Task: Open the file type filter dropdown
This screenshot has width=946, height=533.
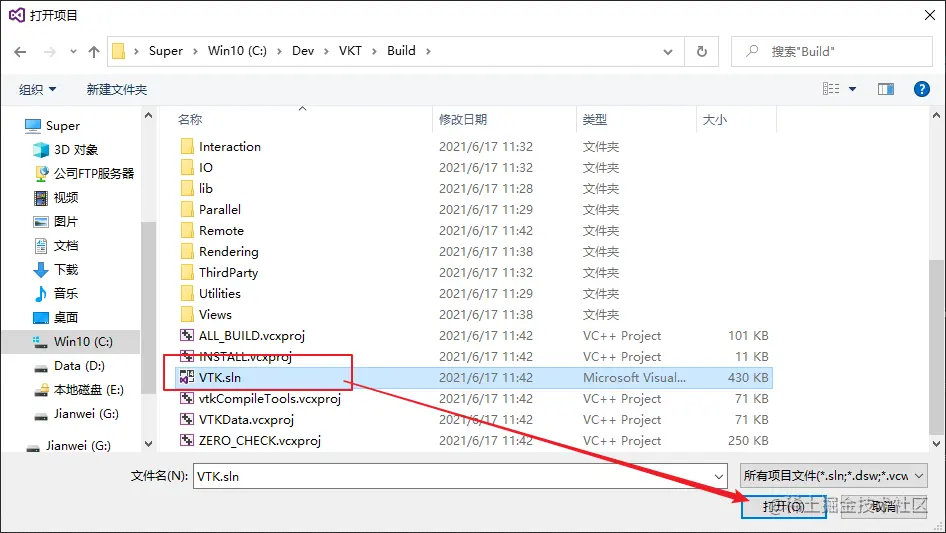Action: point(833,476)
